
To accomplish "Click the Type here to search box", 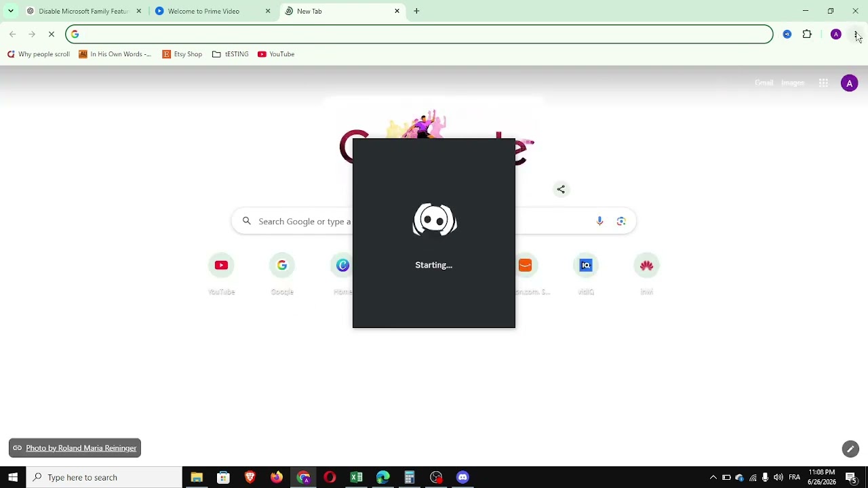I will pos(104,477).
